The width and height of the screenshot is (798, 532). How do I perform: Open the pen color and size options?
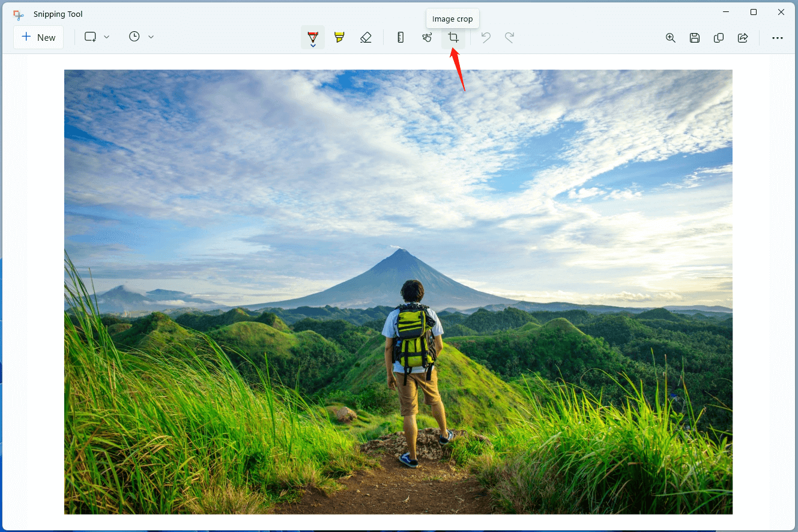pos(313,44)
